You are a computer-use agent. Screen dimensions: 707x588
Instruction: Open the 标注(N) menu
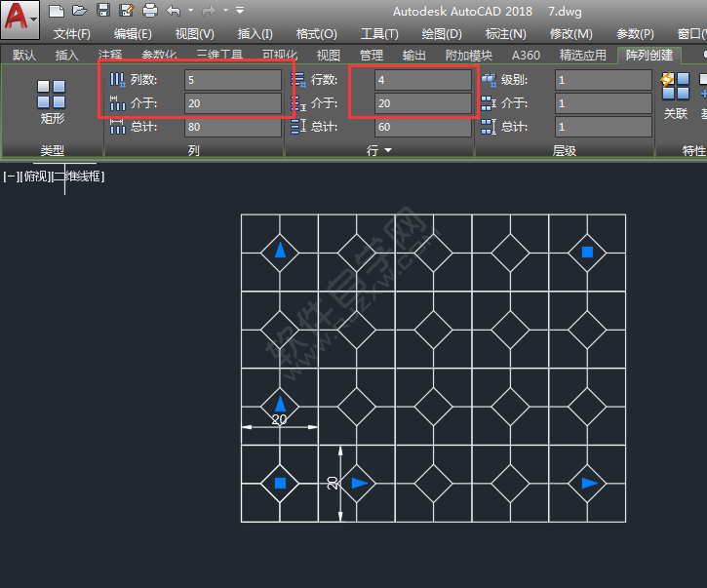tap(505, 34)
